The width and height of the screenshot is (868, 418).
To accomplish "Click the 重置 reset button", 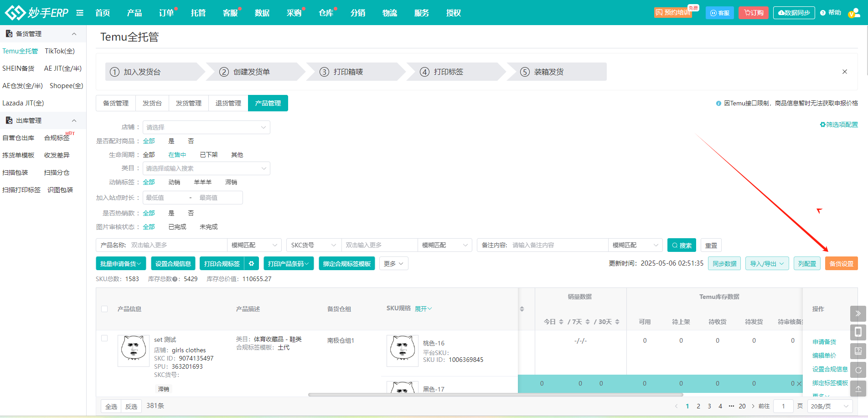I will coord(711,245).
